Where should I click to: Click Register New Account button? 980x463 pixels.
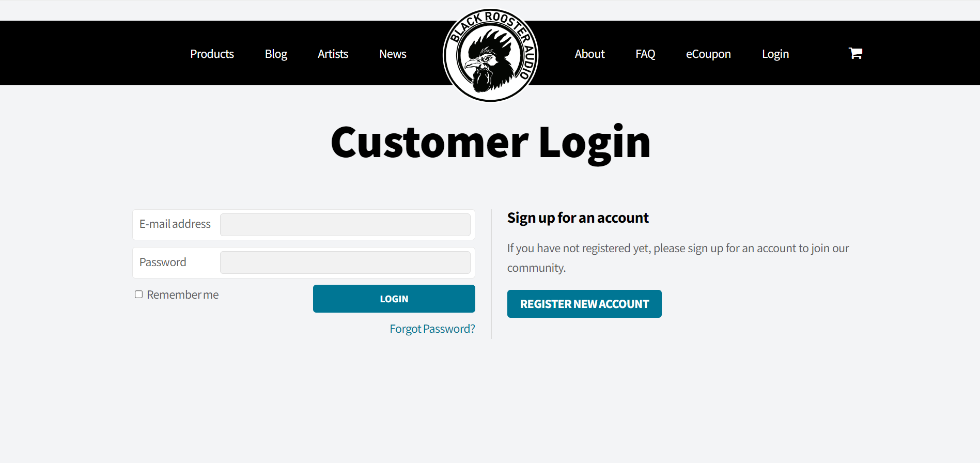[x=584, y=304]
